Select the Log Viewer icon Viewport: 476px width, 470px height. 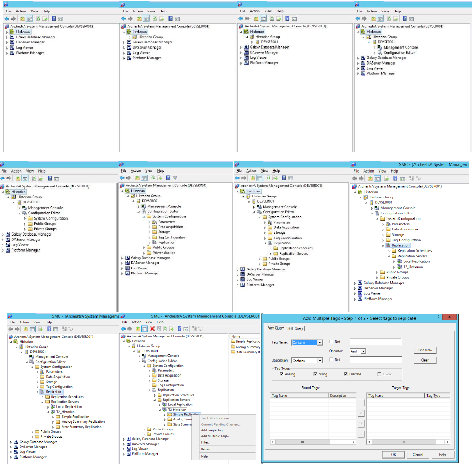click(13, 48)
